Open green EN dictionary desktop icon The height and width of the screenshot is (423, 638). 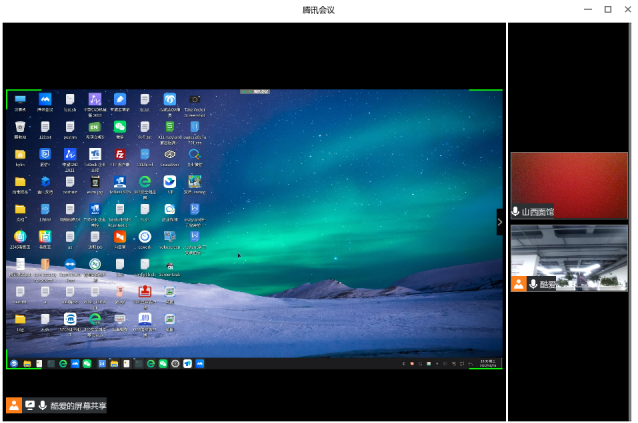(x=95, y=127)
